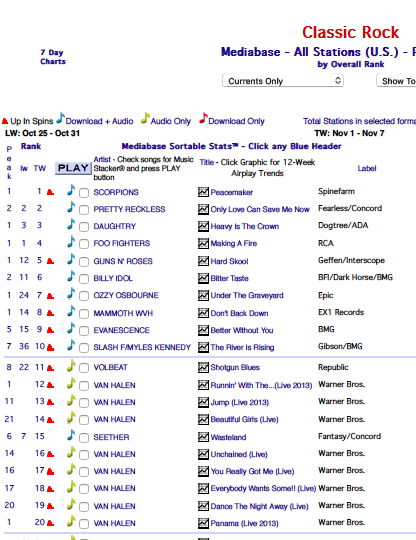The image size is (416, 540).
Task: Click blue music note for OZZY OSBOURNE
Action: [71, 293]
